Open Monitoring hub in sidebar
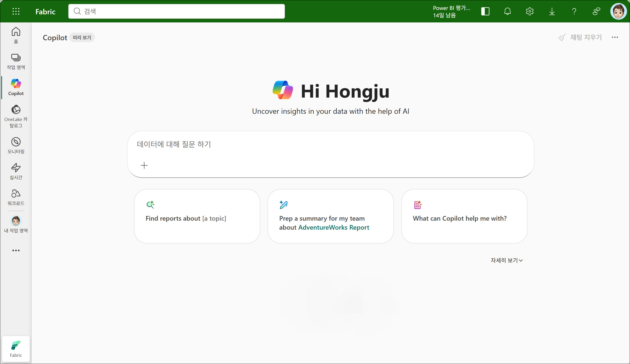 tap(16, 145)
